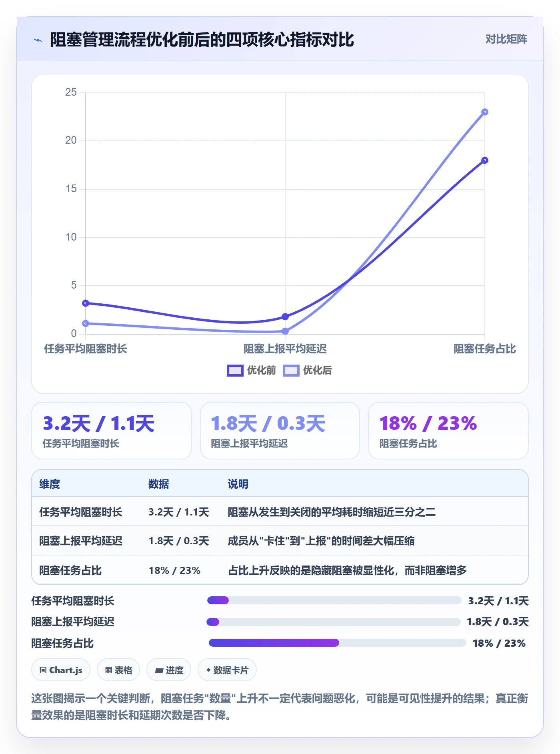This screenshot has width=560, height=754.
Task: Click the 说明 column header
Action: click(238, 484)
